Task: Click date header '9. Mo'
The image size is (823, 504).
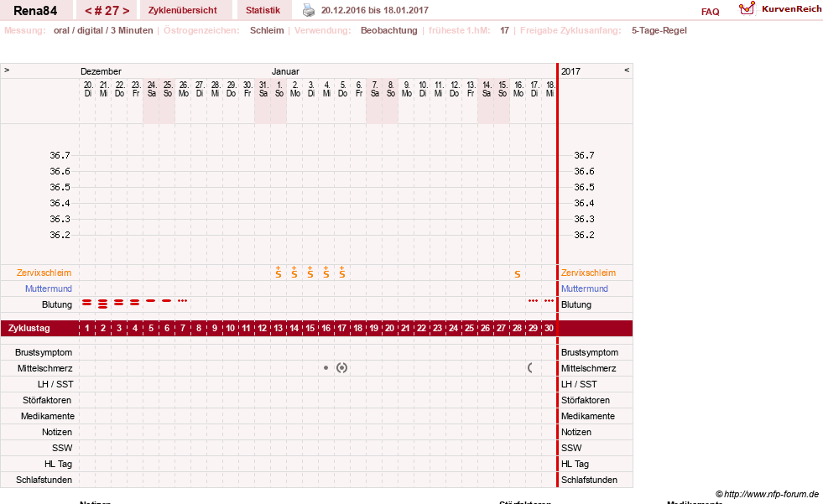Action: [x=407, y=89]
